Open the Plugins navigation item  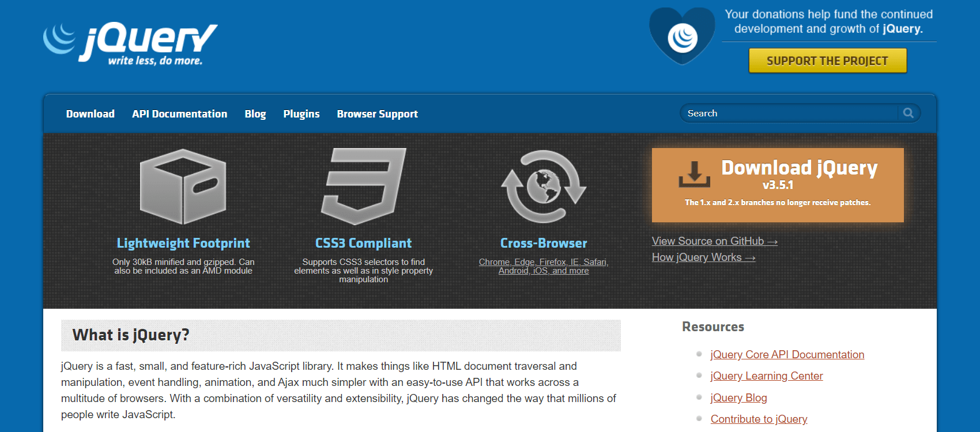click(x=301, y=114)
